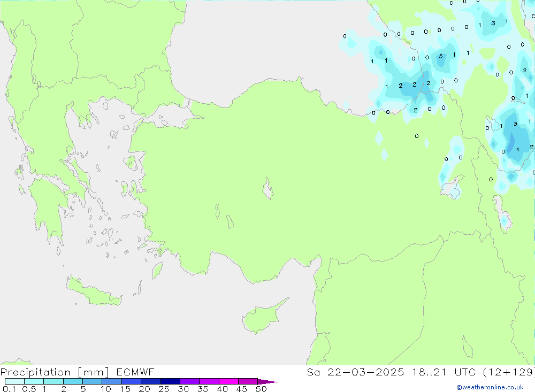Click the 2–5 mm legend color swatch
This screenshot has width=535, height=392.
pyautogui.click(x=73, y=381)
